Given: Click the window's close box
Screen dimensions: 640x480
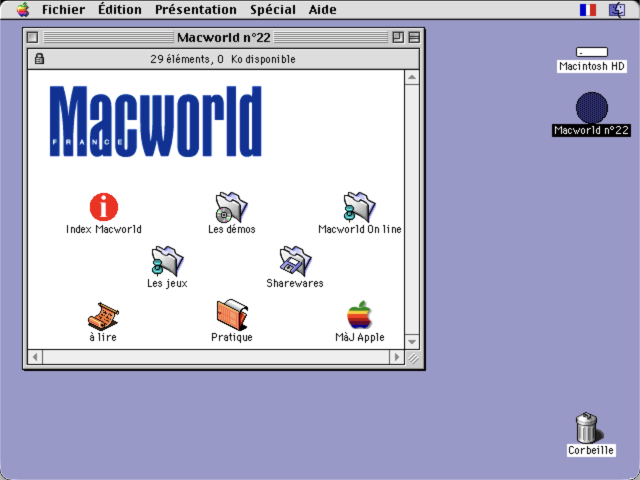Looking at the screenshot, I should coord(33,38).
